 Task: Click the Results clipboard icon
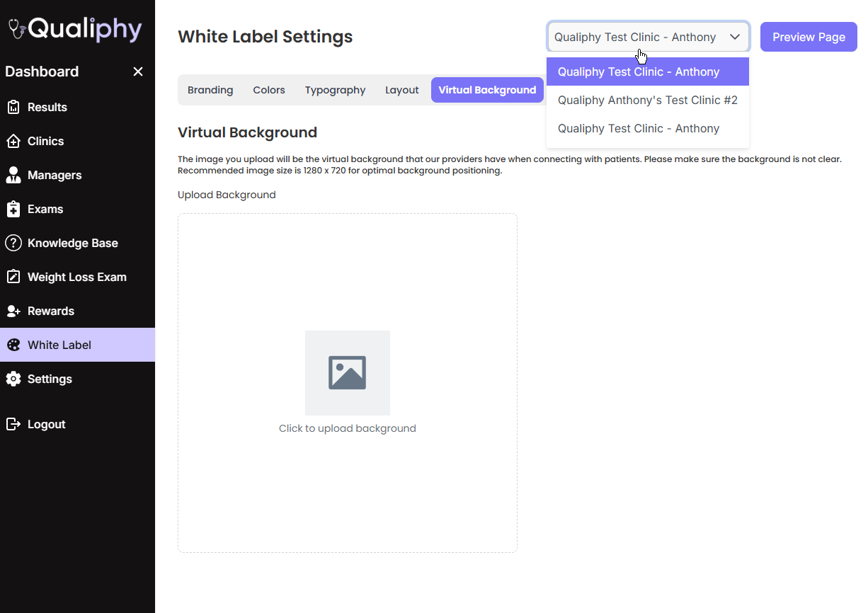[13, 107]
